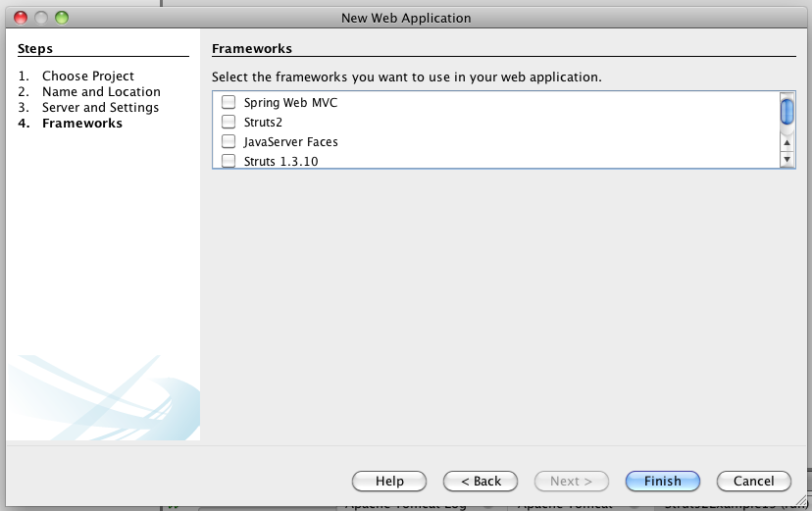
Task: Go back with the < Back button
Action: (481, 481)
